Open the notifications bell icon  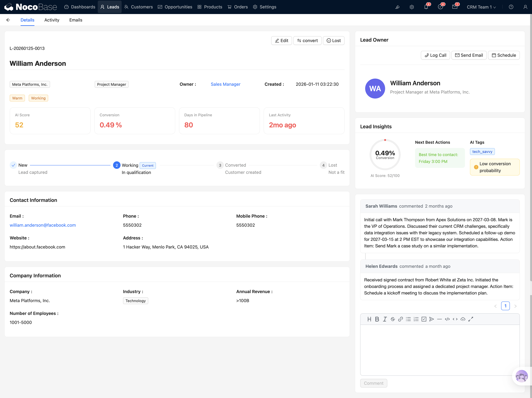[426, 7]
